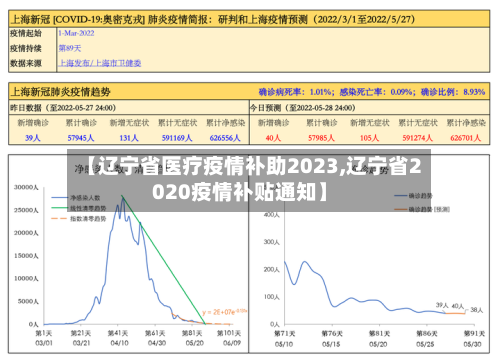Viewport: 500px width, 362px height.
Task: Click 新增确诊 header under 昨日数据
Action: (x=33, y=123)
